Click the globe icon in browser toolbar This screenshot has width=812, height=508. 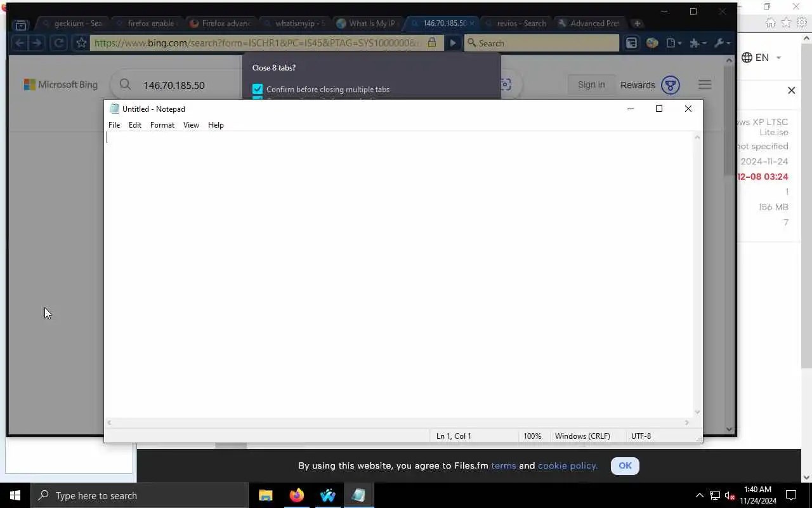click(x=652, y=43)
